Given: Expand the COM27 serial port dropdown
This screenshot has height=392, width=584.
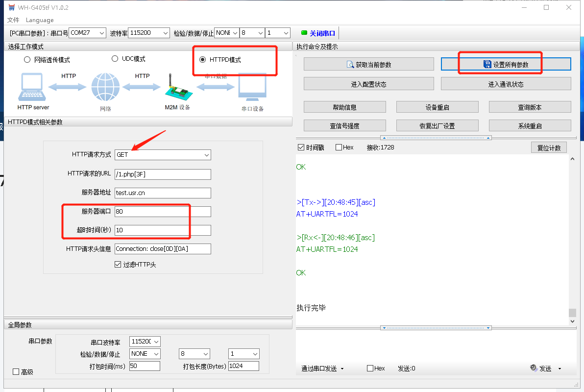Looking at the screenshot, I should 101,33.
